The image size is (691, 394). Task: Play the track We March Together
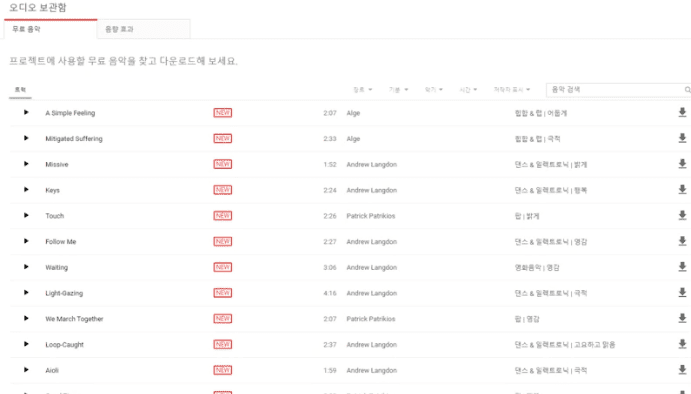(26, 318)
